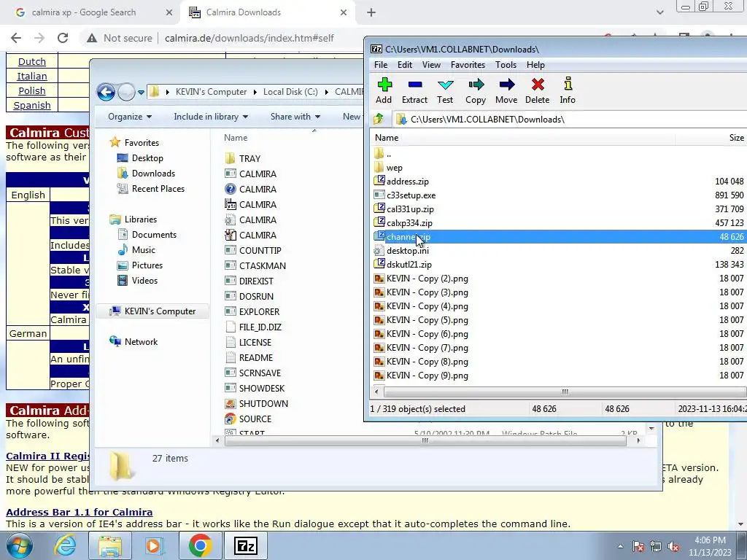Select the CTASKMAN file in Explorer
747x560 pixels.
coord(262,265)
